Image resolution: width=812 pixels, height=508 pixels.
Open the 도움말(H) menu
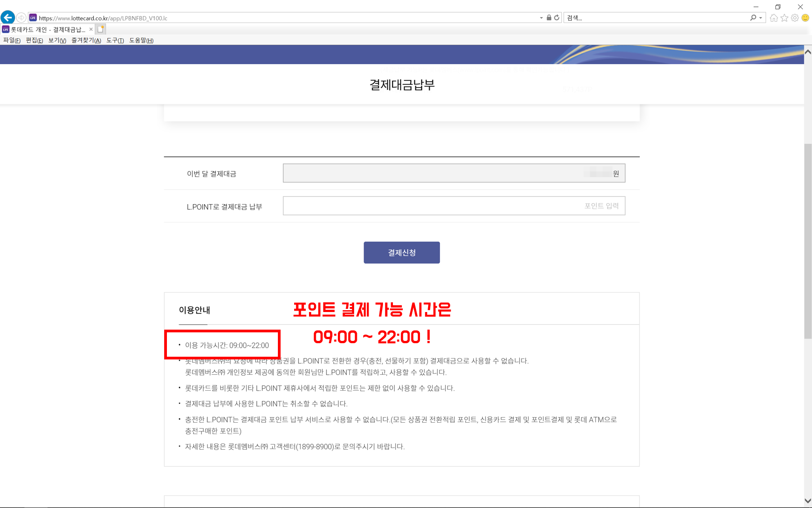coord(141,40)
